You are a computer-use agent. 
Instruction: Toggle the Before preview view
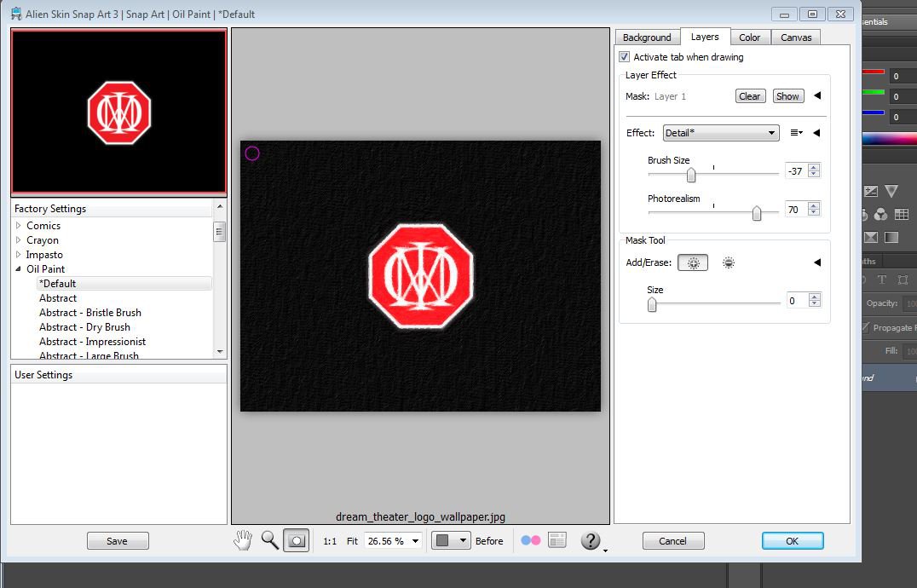click(x=489, y=540)
